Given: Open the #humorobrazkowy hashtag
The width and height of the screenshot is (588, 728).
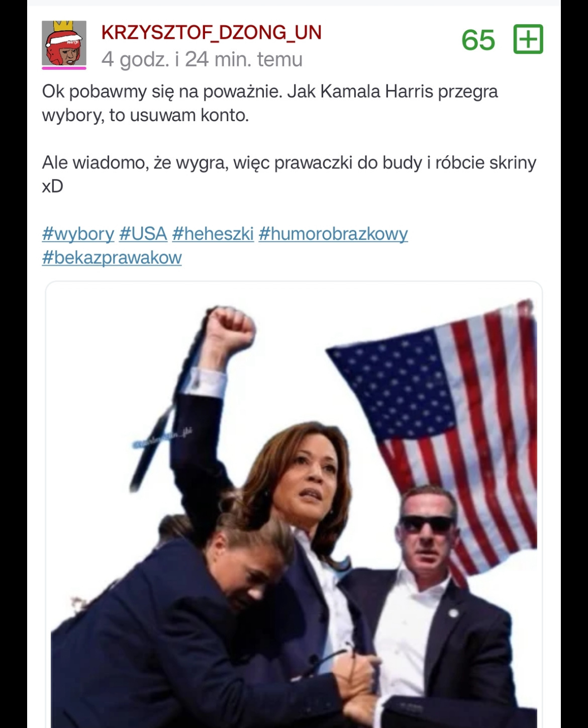Looking at the screenshot, I should coord(333,234).
